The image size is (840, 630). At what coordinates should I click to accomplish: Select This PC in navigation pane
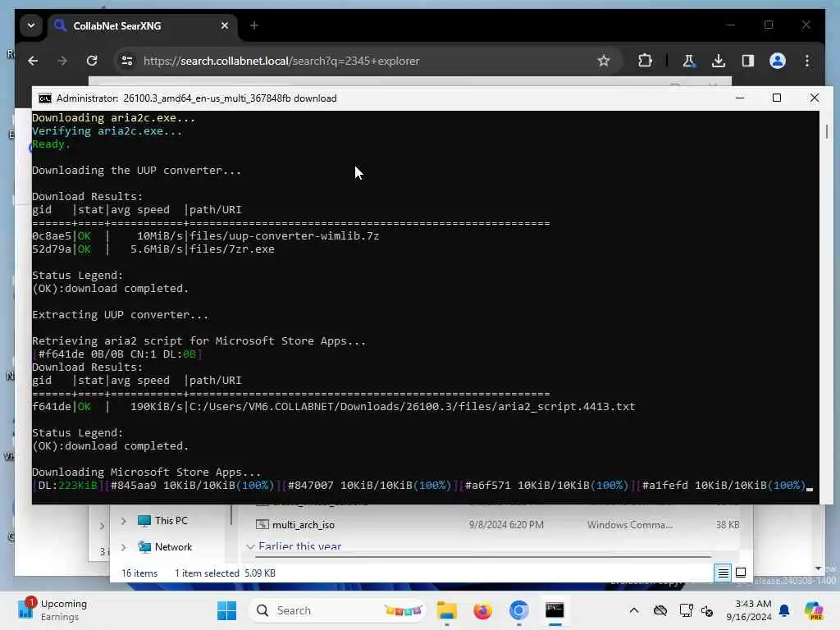pos(171,521)
